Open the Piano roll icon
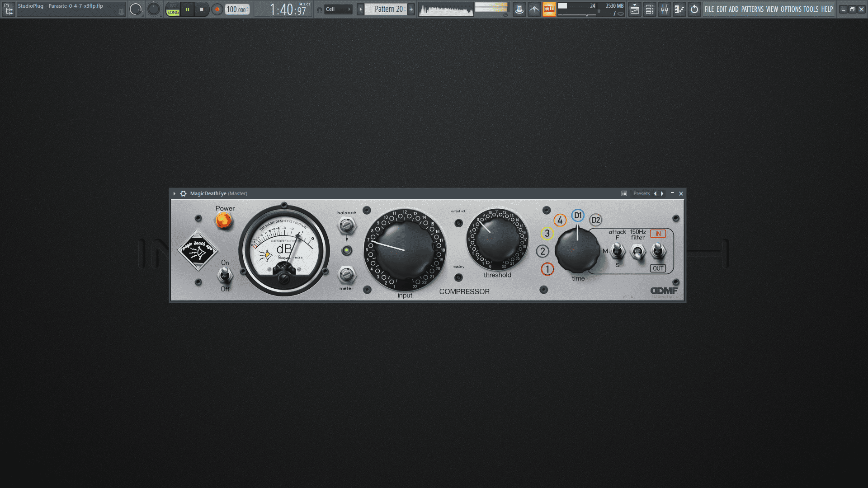Viewport: 868px width, 488px height. [x=679, y=9]
